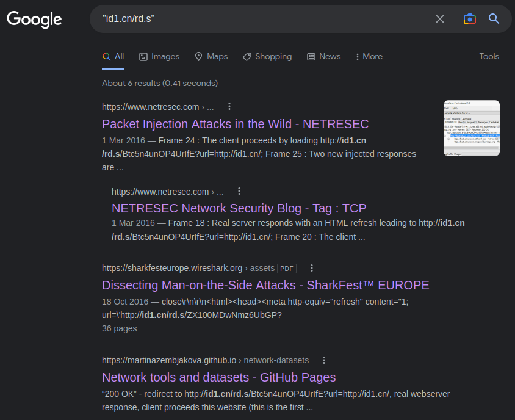515x420 pixels.
Task: Open three-dot menu for martinazembjakova result
Action: coord(324,360)
